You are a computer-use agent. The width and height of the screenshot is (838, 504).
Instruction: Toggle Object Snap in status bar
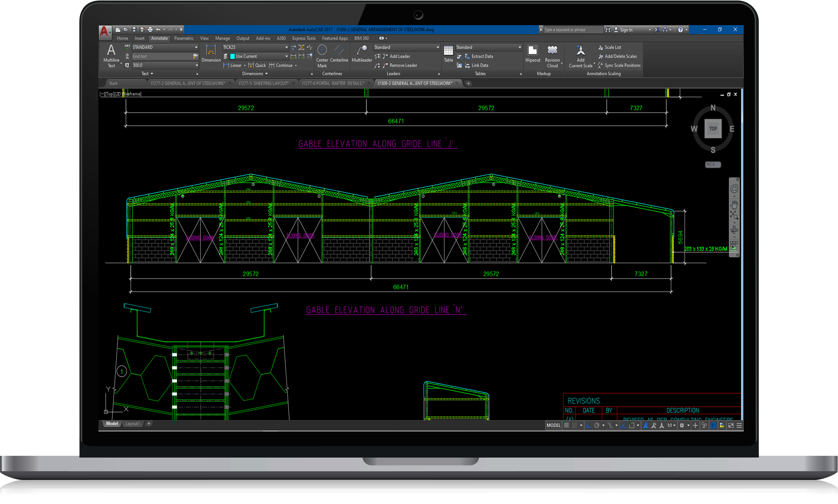632,425
